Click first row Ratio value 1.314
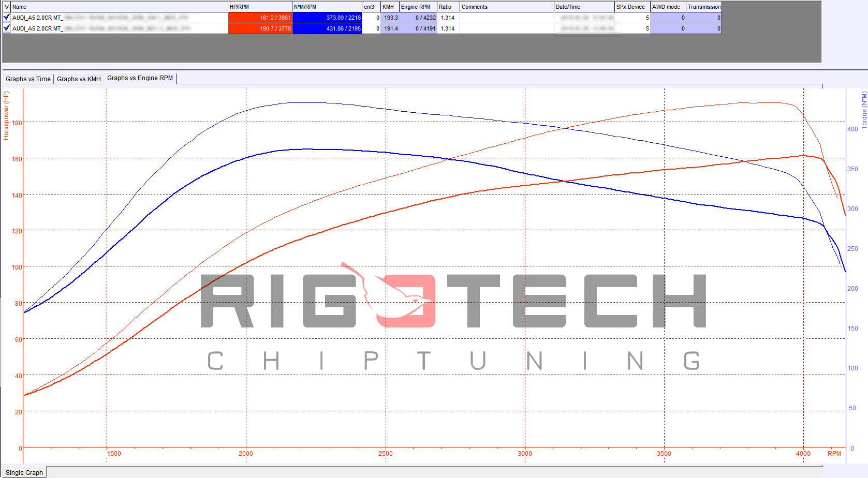Screen dimensions: 868x478 (x=448, y=18)
